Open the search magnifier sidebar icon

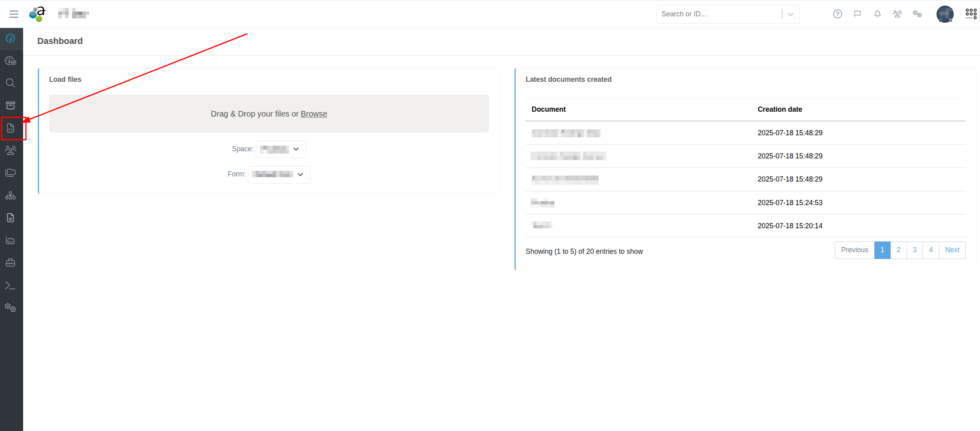tap(11, 83)
